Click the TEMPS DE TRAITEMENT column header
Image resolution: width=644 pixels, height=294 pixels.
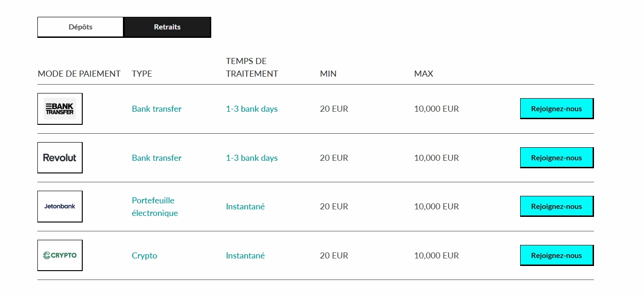pos(252,67)
